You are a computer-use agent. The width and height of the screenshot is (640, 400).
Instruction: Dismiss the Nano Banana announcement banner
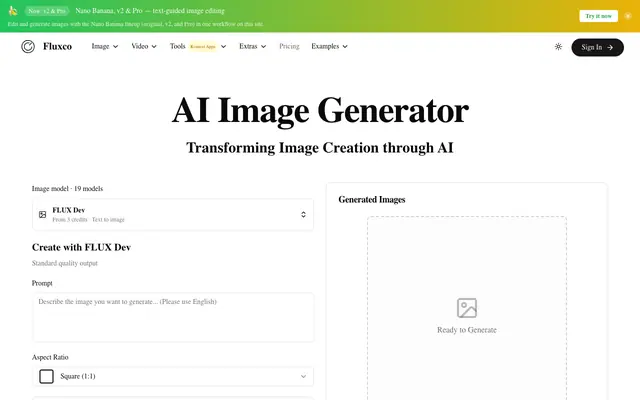(x=628, y=16)
